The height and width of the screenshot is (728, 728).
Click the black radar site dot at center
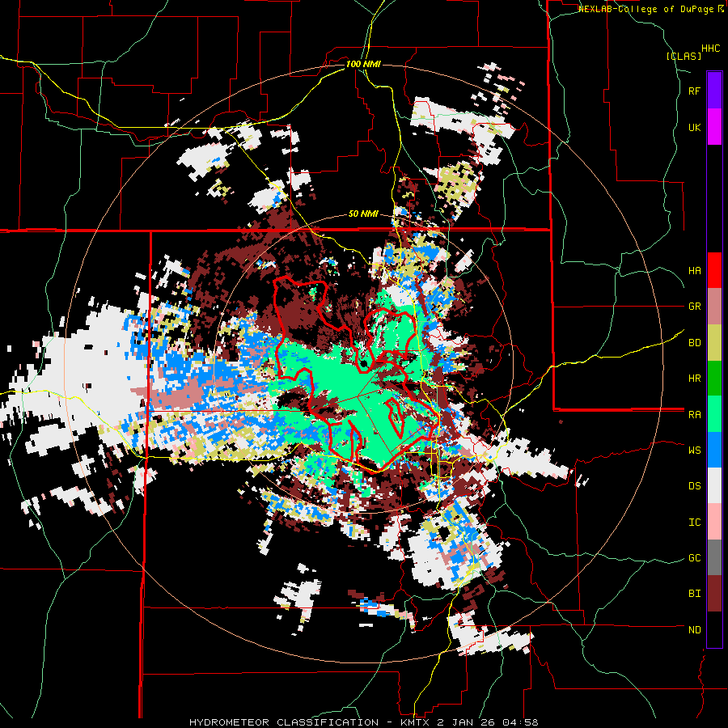click(365, 363)
